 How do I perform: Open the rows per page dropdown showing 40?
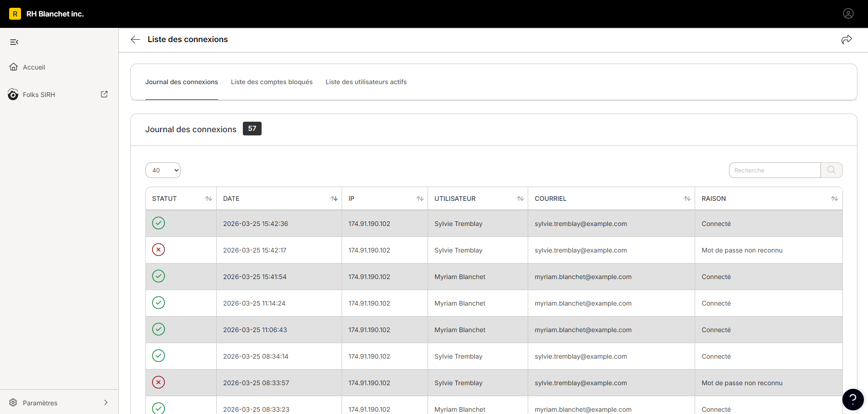coord(163,170)
